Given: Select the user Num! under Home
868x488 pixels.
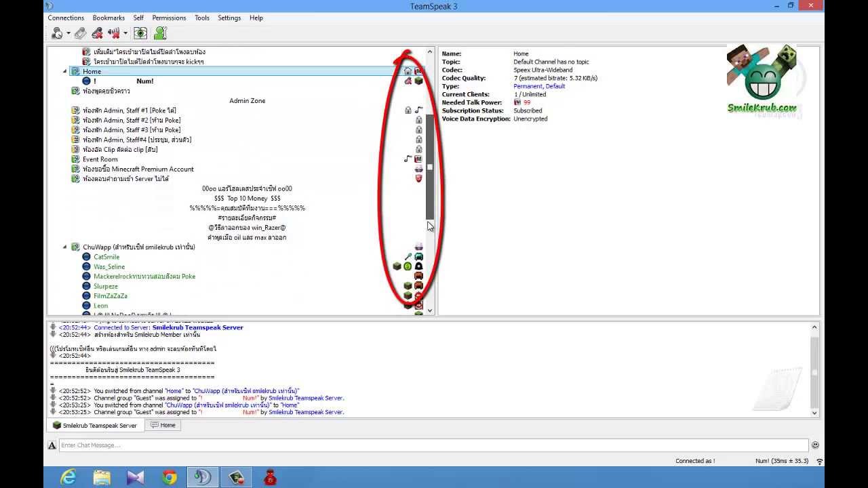Looking at the screenshot, I should coord(123,81).
